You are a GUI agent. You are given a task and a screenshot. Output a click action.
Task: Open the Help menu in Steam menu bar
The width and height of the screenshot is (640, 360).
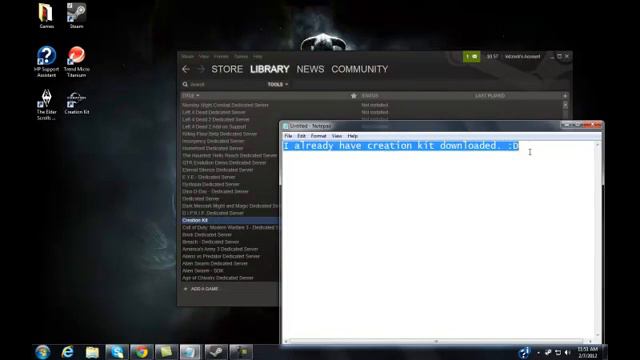pos(258,56)
